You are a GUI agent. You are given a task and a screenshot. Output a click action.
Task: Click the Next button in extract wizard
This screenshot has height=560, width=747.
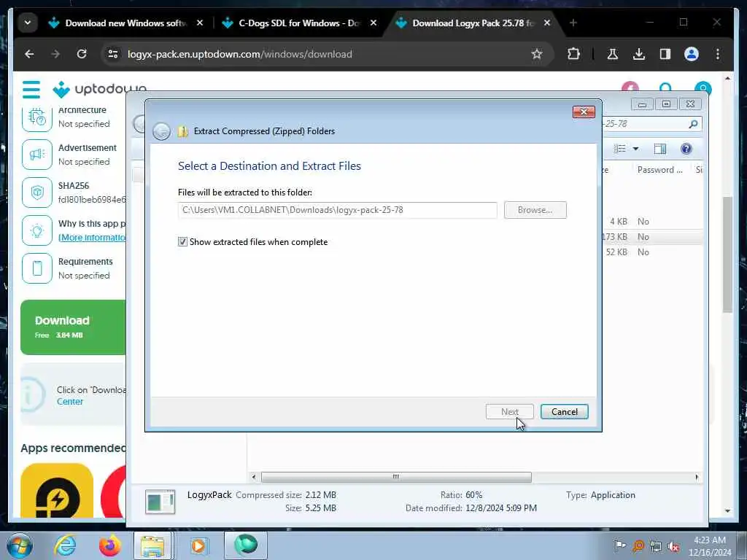click(509, 412)
